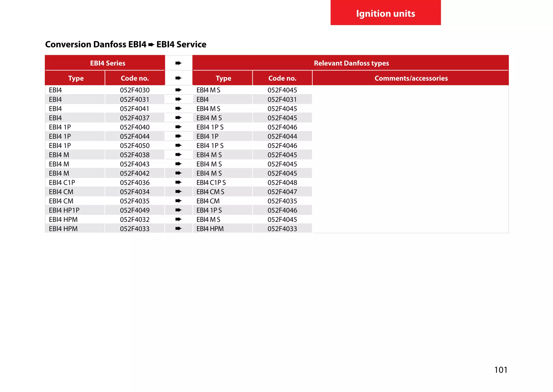553x392 pixels.
Task: Click the EBI4 C1P S type cell
Action: pos(211,183)
